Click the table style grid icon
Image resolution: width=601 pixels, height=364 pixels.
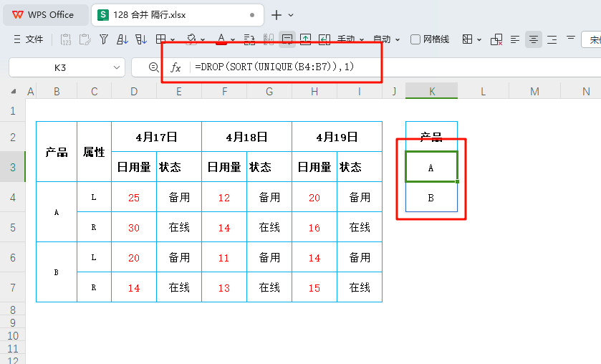click(x=467, y=39)
